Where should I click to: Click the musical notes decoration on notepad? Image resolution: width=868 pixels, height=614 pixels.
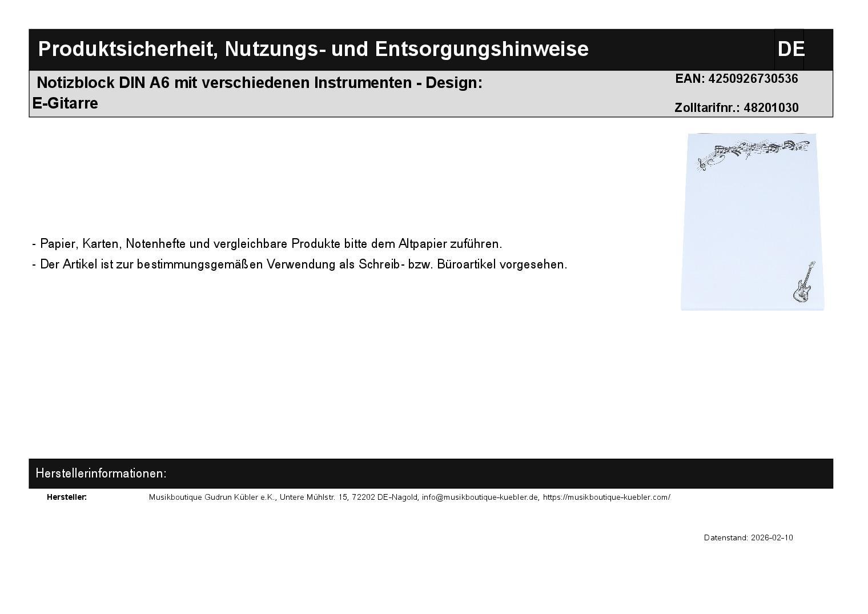[753, 153]
